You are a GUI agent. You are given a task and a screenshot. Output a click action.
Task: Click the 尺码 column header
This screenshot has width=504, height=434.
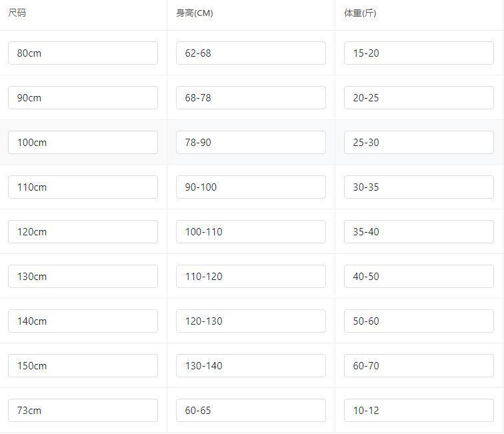(x=17, y=13)
